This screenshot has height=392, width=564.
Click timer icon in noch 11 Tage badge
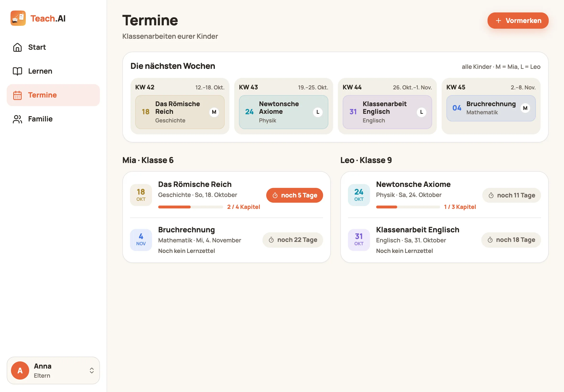coord(491,196)
